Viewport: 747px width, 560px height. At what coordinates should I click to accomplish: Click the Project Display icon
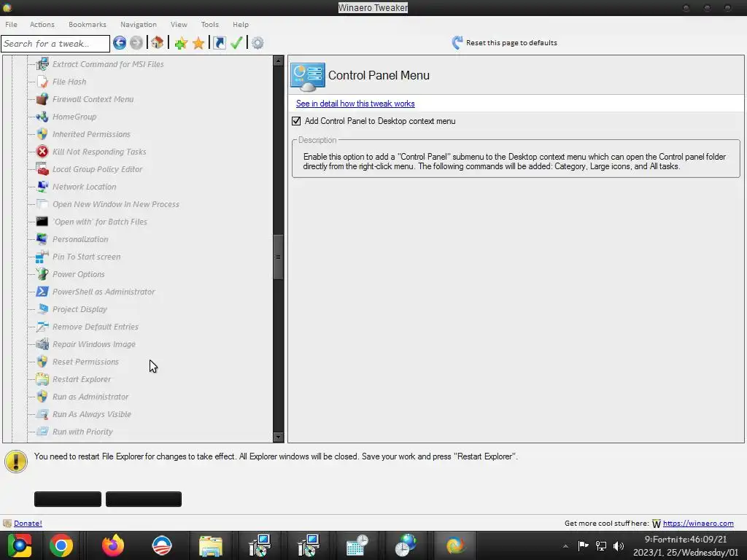(x=42, y=309)
